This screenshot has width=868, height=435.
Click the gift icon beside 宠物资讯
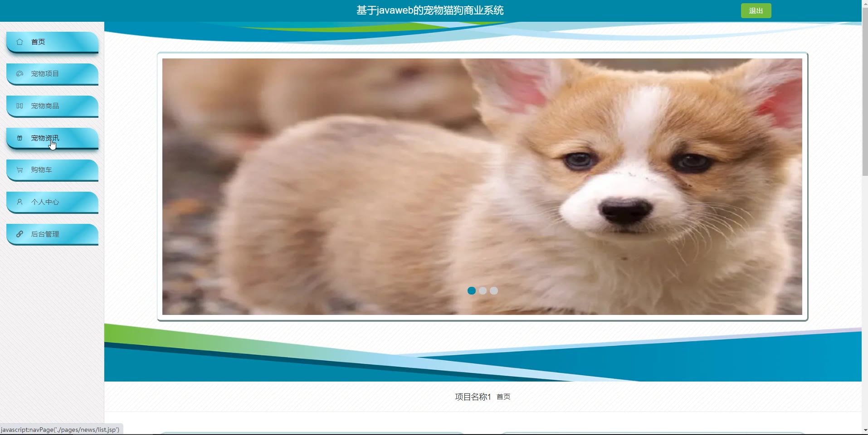click(20, 138)
